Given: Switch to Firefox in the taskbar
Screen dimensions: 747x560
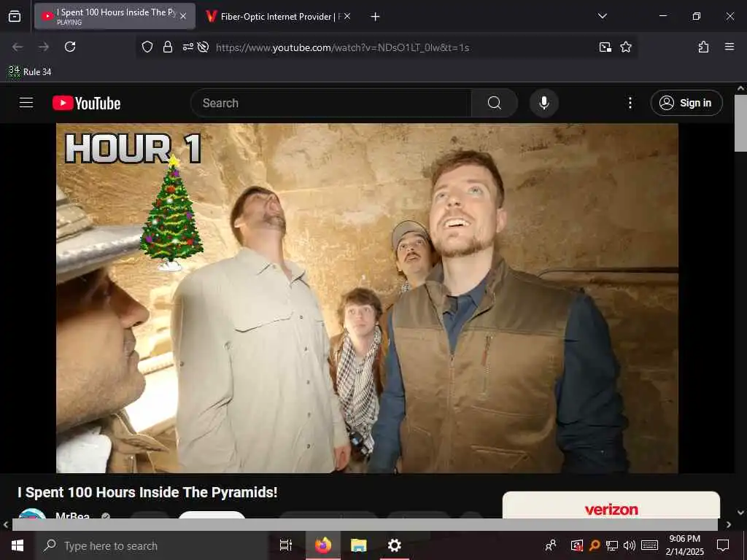Looking at the screenshot, I should point(323,545).
